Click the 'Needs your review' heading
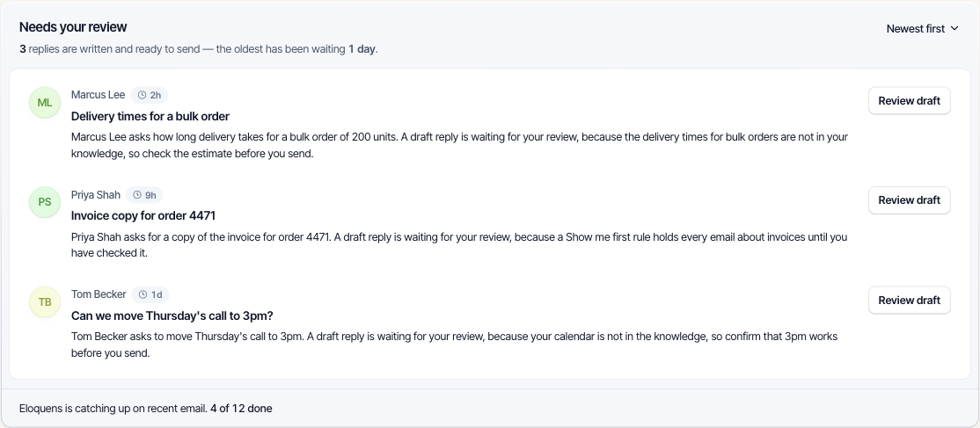Viewport: 980px width, 428px height. 73,27
